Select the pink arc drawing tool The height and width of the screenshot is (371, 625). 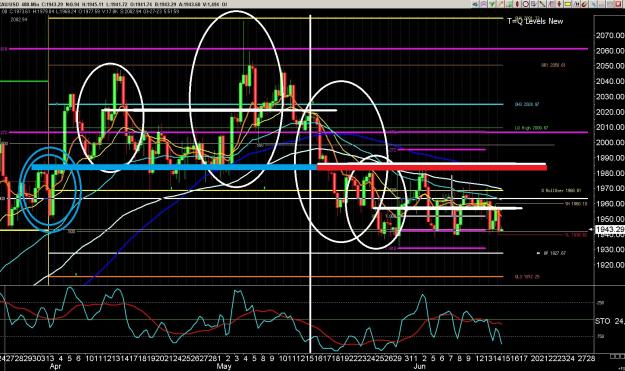tap(483, 4)
